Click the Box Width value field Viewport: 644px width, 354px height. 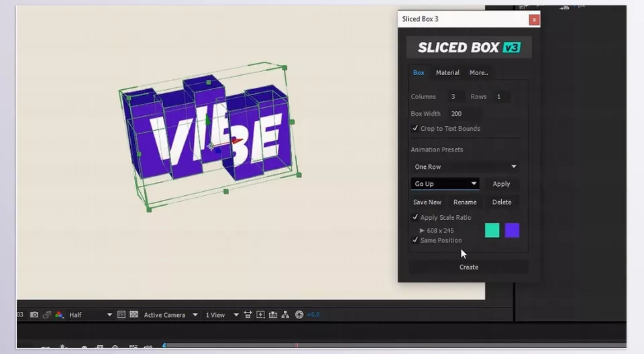click(x=464, y=113)
